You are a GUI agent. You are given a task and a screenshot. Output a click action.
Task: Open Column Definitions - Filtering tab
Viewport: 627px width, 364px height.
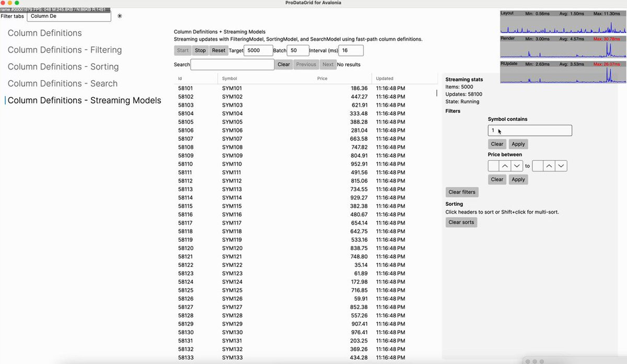(x=65, y=50)
